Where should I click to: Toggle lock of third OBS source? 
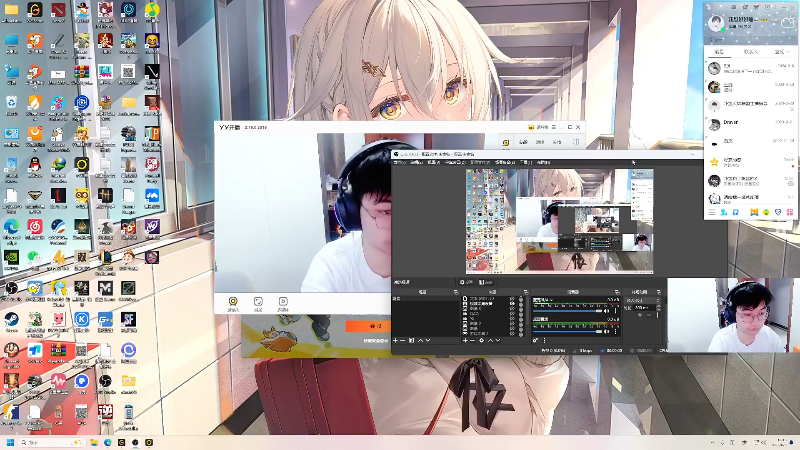point(521,309)
